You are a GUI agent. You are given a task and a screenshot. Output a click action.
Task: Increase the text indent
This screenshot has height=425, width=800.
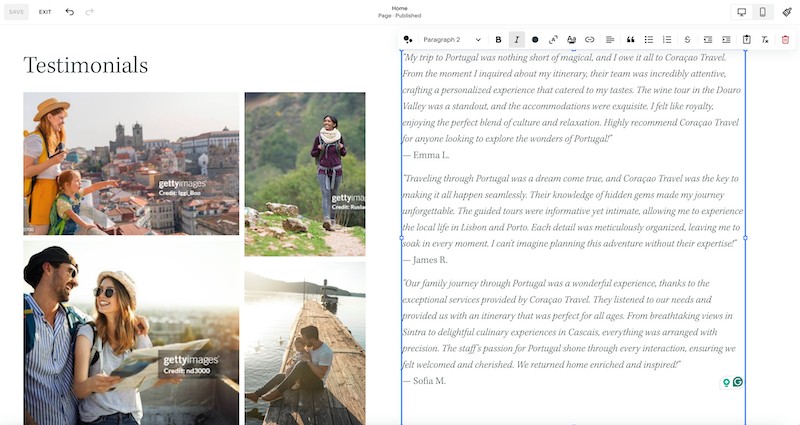[726, 39]
